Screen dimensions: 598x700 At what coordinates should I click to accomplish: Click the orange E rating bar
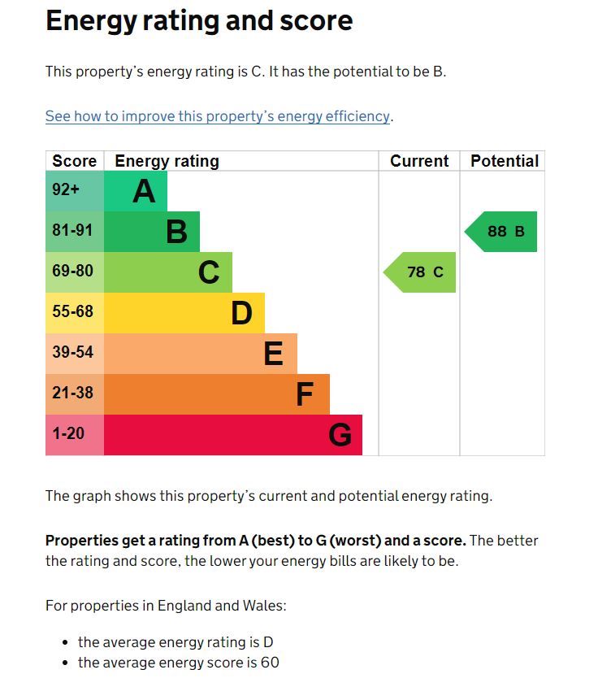click(201, 354)
